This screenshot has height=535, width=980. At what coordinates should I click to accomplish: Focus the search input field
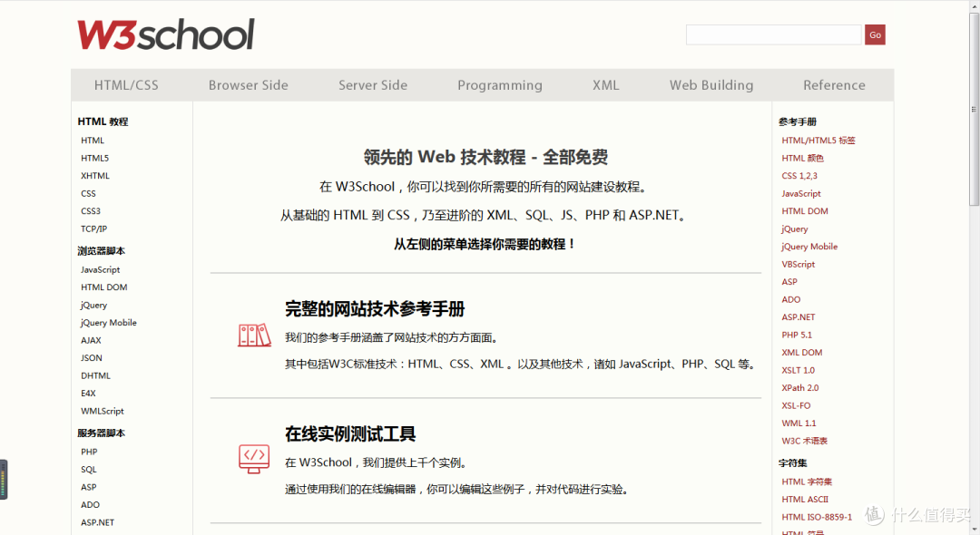click(774, 35)
